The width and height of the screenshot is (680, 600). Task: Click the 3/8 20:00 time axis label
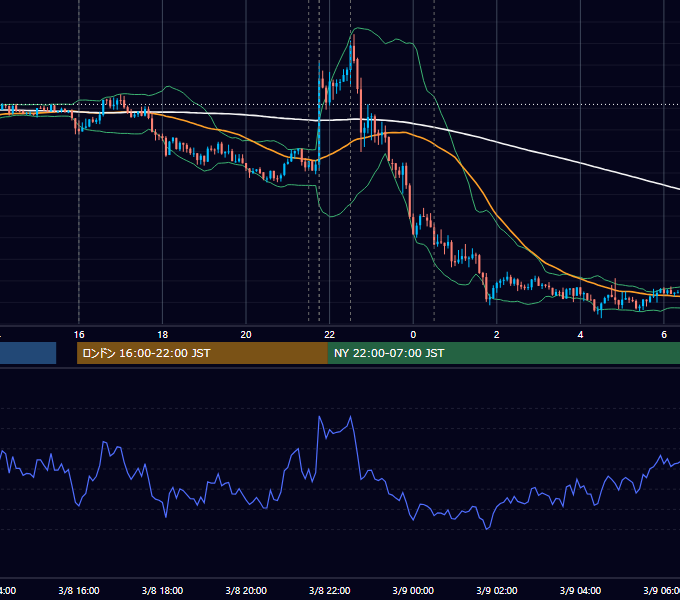click(246, 590)
